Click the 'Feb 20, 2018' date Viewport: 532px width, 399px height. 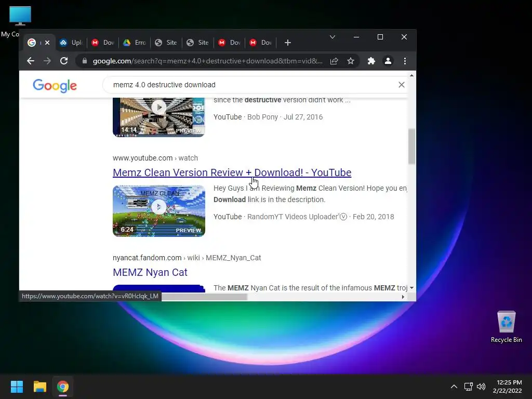pos(373,217)
